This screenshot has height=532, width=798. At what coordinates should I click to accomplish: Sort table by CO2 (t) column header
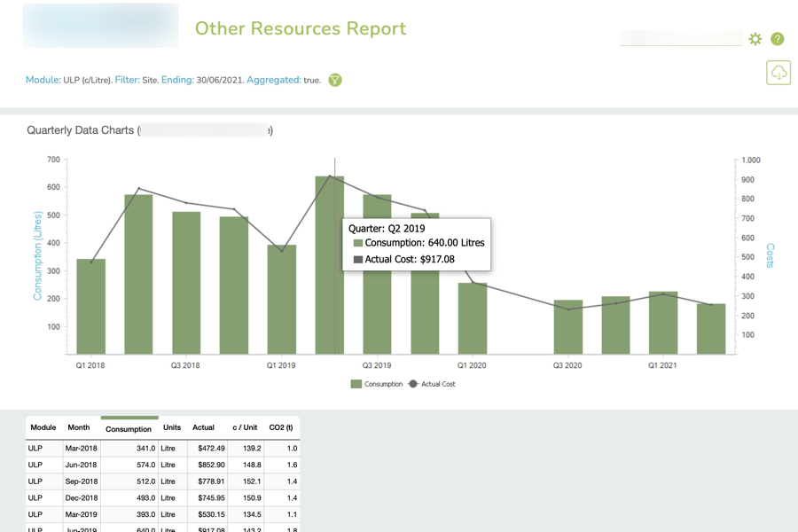[x=280, y=427]
